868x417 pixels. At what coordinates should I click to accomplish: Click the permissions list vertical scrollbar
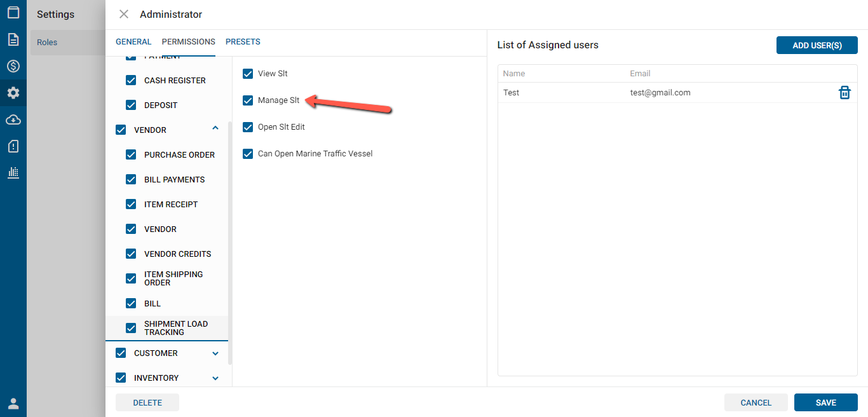[x=230, y=242]
